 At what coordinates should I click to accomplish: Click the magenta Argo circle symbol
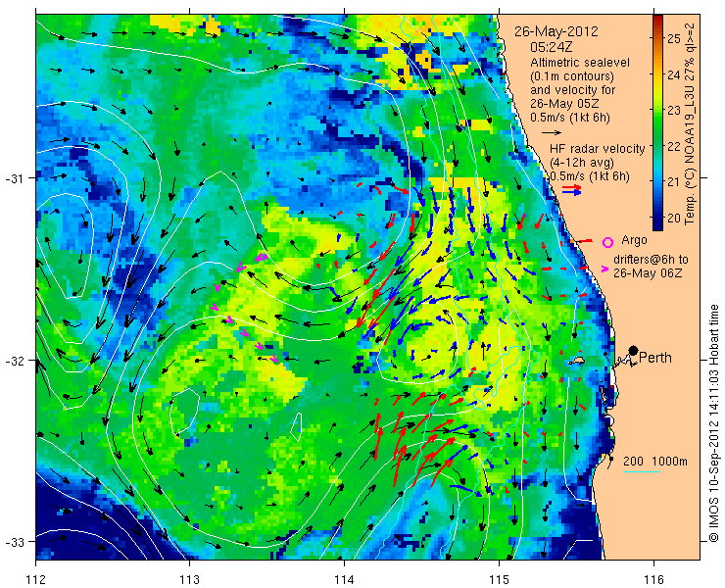[x=608, y=242]
